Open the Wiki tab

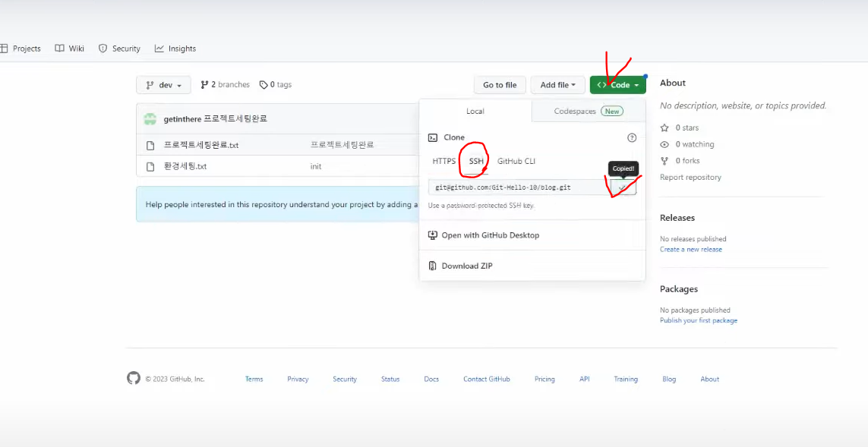[x=70, y=49]
